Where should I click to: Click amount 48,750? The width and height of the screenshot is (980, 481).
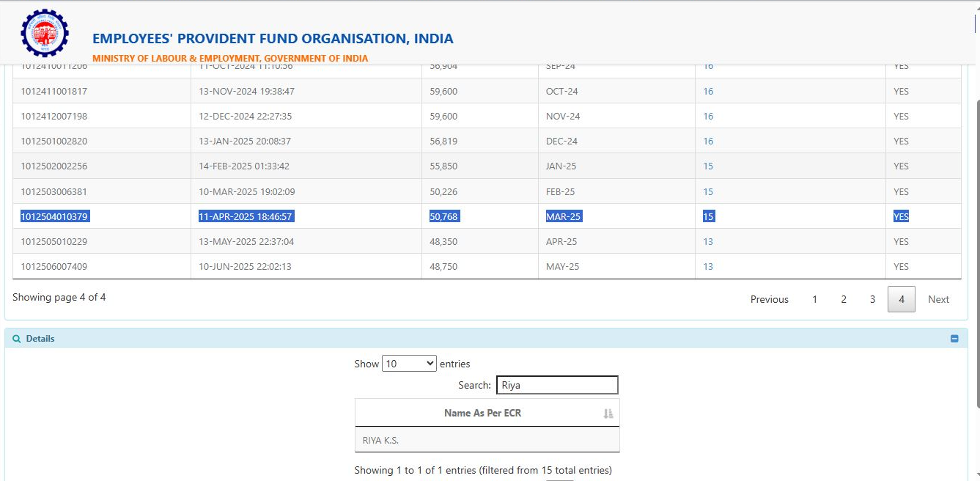[443, 267]
